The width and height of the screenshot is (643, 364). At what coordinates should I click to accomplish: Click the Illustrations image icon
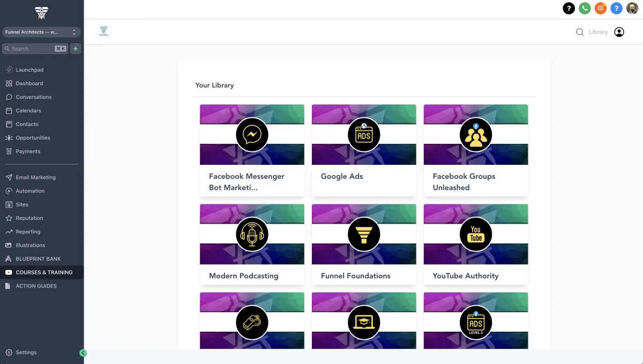tap(9, 245)
